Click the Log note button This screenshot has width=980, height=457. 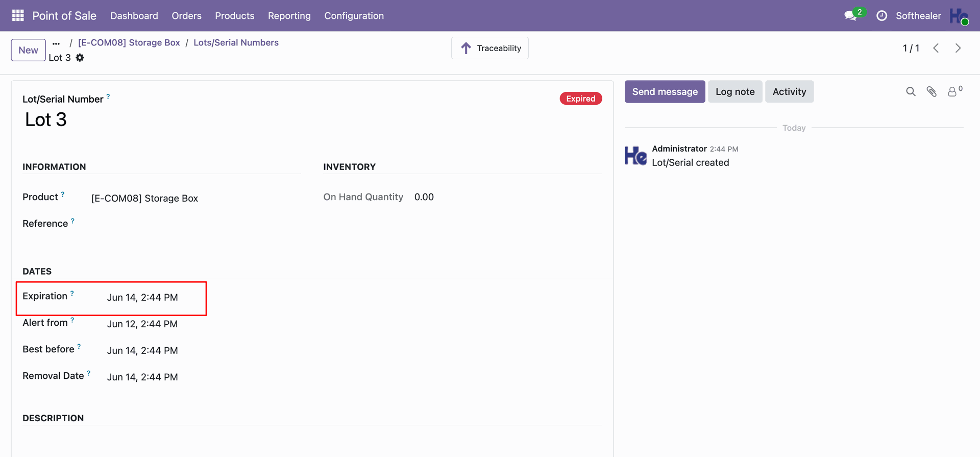[735, 91]
